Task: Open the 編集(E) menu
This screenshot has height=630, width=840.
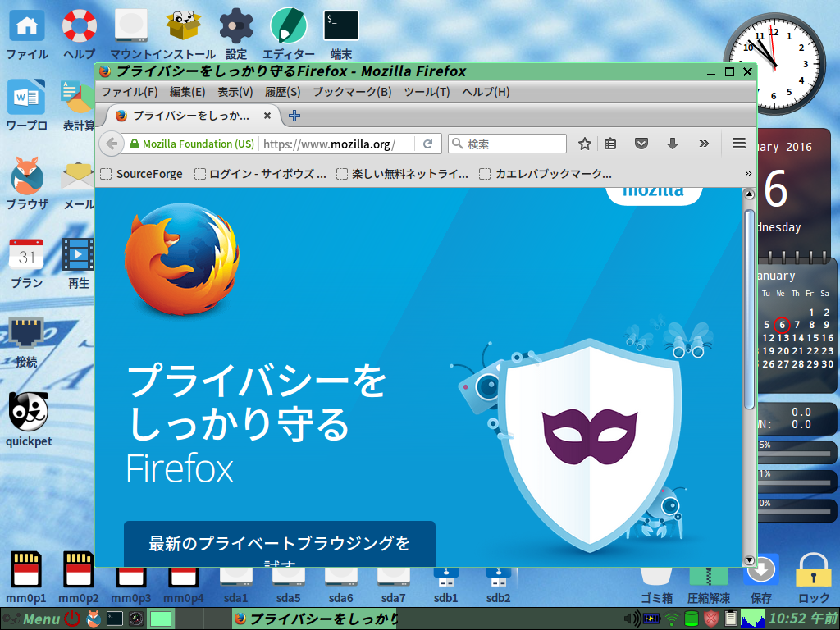Action: [188, 92]
